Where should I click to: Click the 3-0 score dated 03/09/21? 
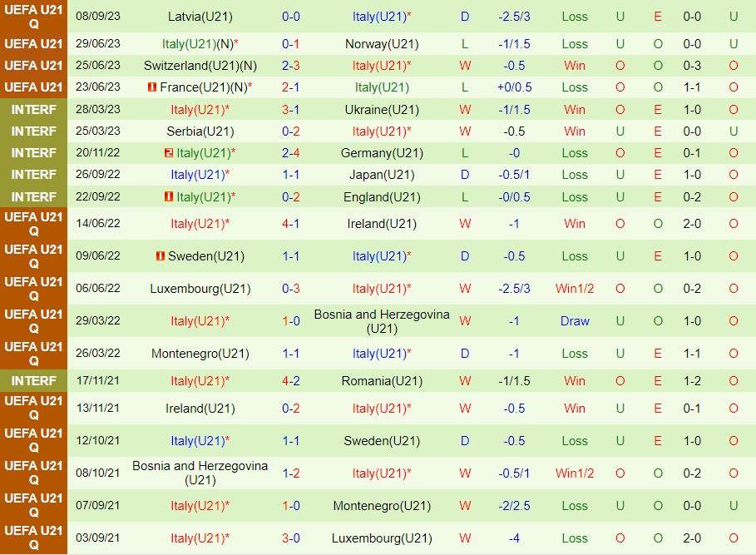pyautogui.click(x=291, y=538)
